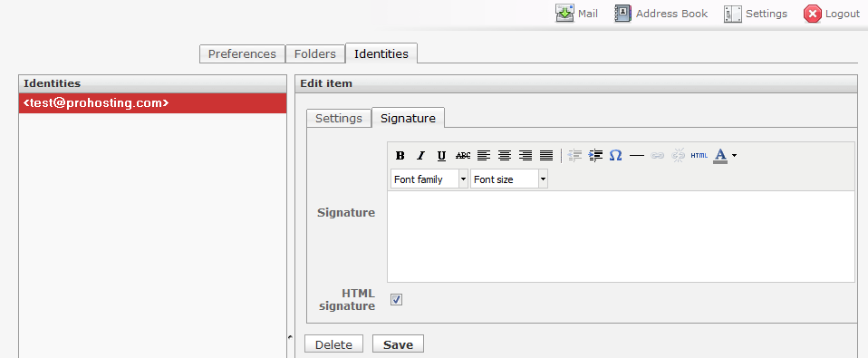Switch to the Folders tab
The width and height of the screenshot is (868, 358).
pos(315,53)
